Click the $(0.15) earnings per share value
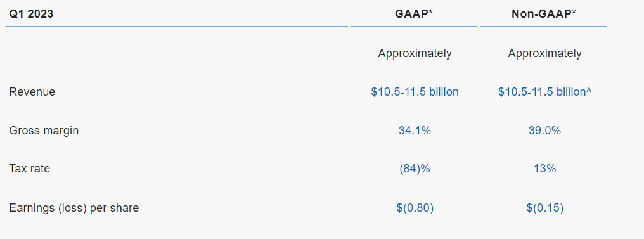This screenshot has height=239, width=644. tap(544, 208)
